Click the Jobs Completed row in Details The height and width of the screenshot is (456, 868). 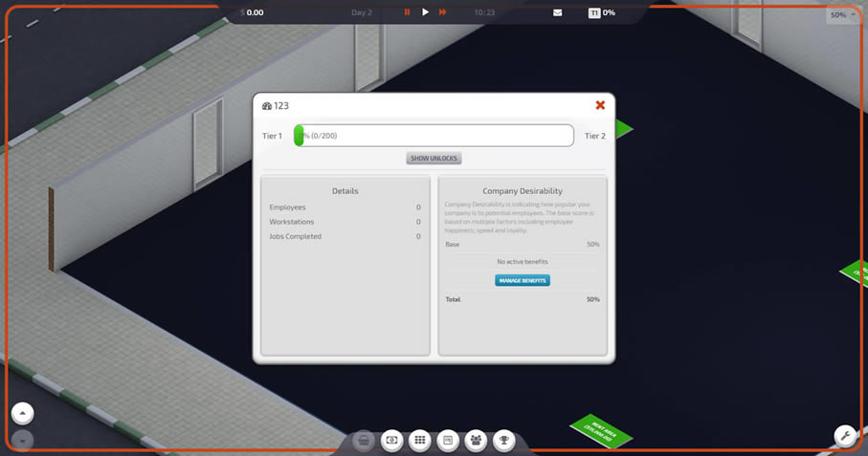[x=345, y=236]
